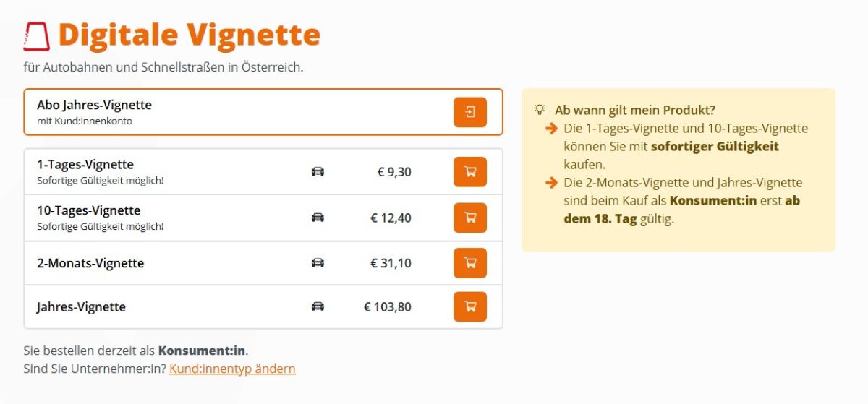Click the € 103,80 price
Viewport: 868px width, 404px height.
pos(387,307)
